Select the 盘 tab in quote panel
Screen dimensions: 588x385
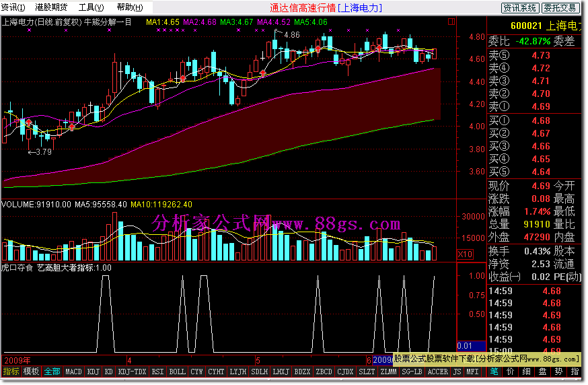pos(543,372)
